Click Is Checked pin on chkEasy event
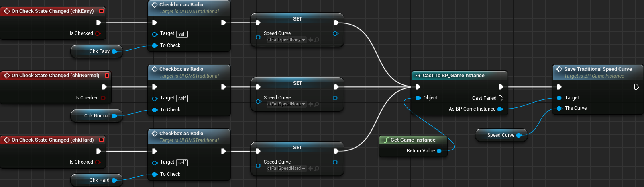 [x=98, y=33]
